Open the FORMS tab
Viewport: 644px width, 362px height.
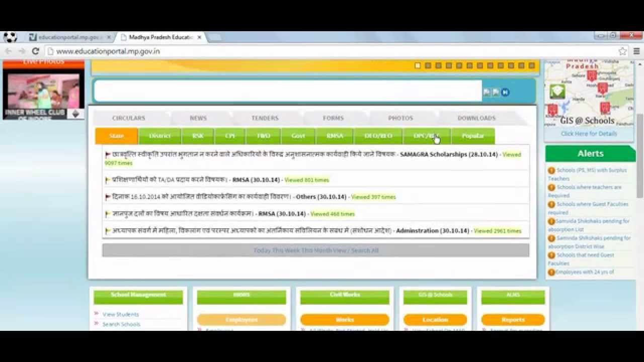pos(333,118)
